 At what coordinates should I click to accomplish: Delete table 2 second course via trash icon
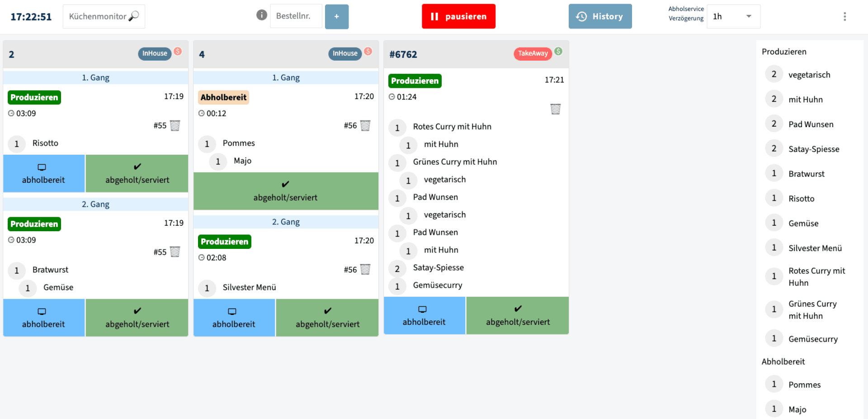tap(175, 252)
